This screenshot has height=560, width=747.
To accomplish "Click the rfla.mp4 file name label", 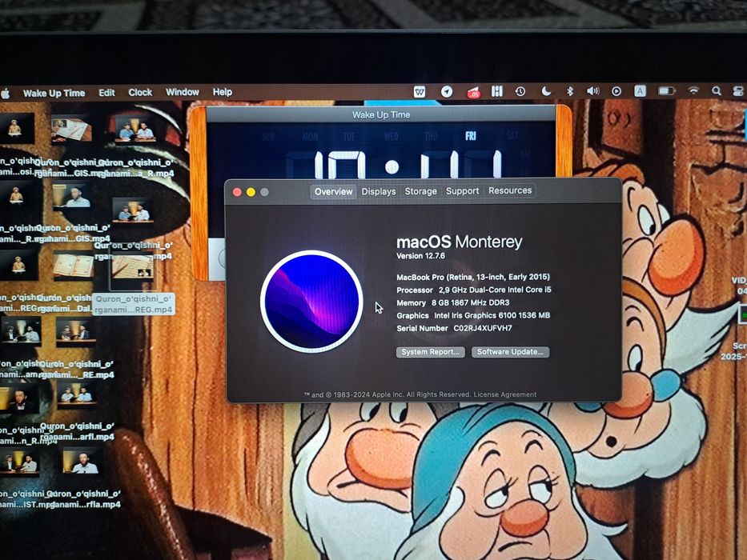I will pos(83,499).
